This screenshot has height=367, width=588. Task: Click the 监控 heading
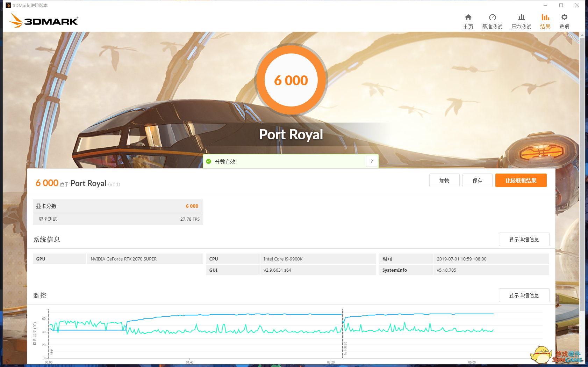[40, 295]
